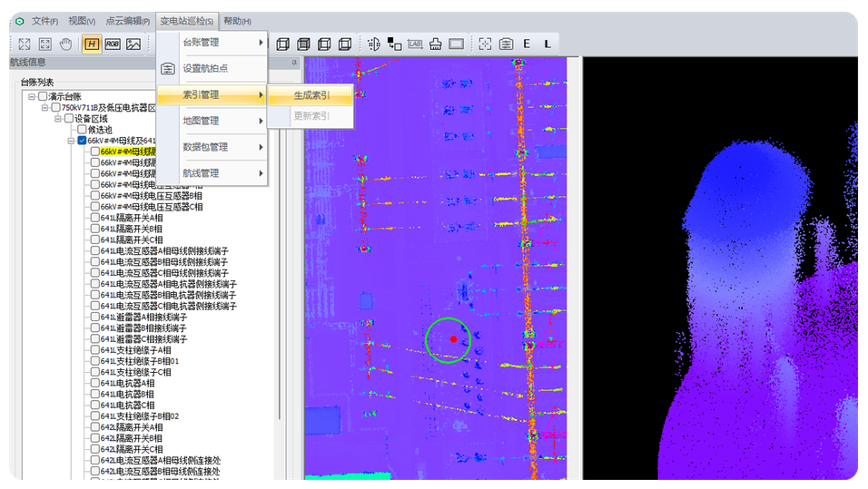This screenshot has height=489, width=868.
Task: Choose 生成索引 from the submenu
Action: (x=311, y=95)
